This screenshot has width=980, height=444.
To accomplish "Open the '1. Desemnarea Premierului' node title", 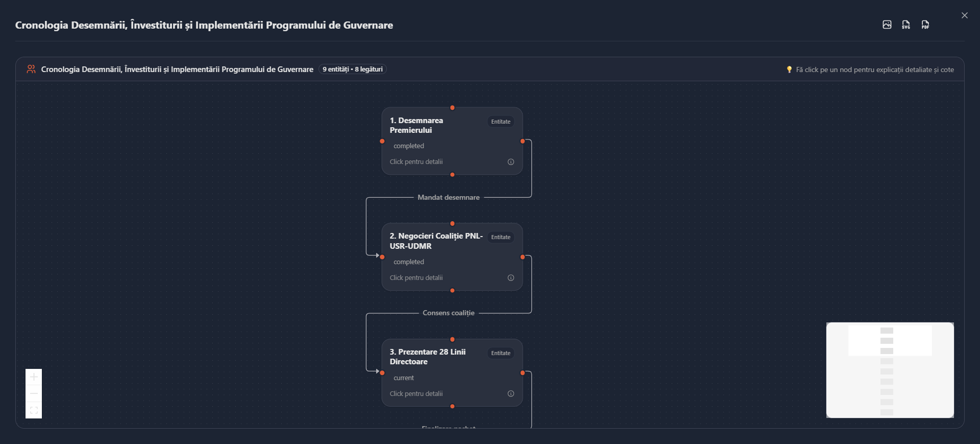I will coord(416,125).
